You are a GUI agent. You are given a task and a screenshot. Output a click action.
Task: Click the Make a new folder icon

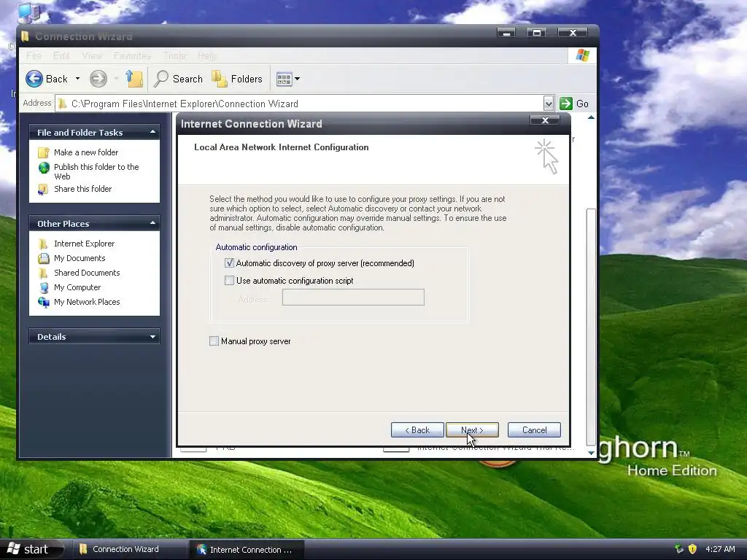[x=43, y=152]
